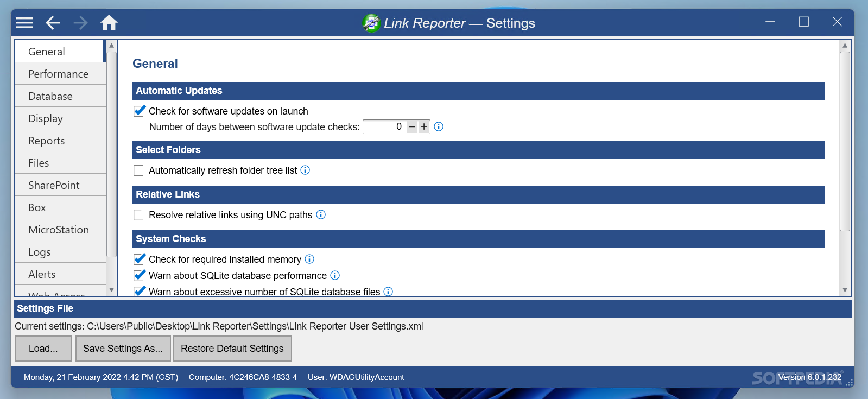
Task: Click the days between updates number field
Action: click(384, 126)
